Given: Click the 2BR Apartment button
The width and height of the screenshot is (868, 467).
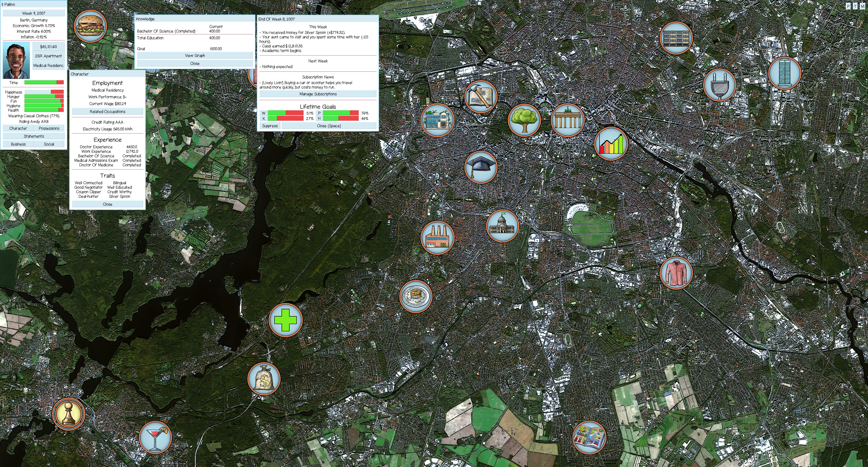Looking at the screenshot, I should [x=49, y=56].
